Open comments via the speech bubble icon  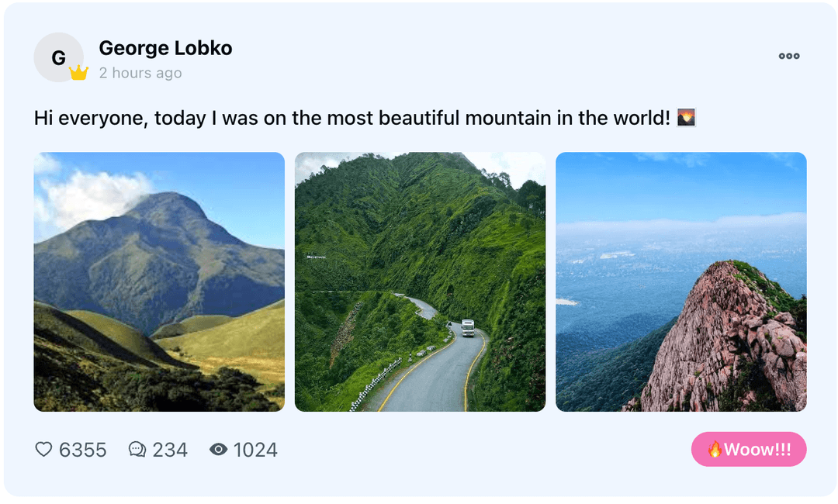(137, 449)
